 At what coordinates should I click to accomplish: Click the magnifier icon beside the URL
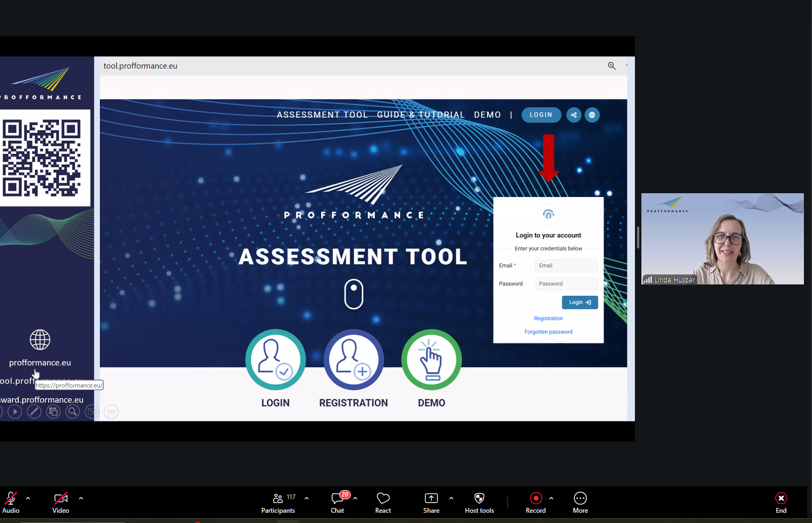[x=612, y=66]
